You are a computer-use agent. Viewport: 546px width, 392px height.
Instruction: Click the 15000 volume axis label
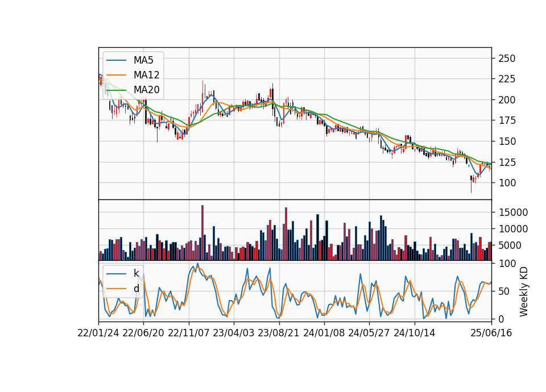[x=513, y=212]
